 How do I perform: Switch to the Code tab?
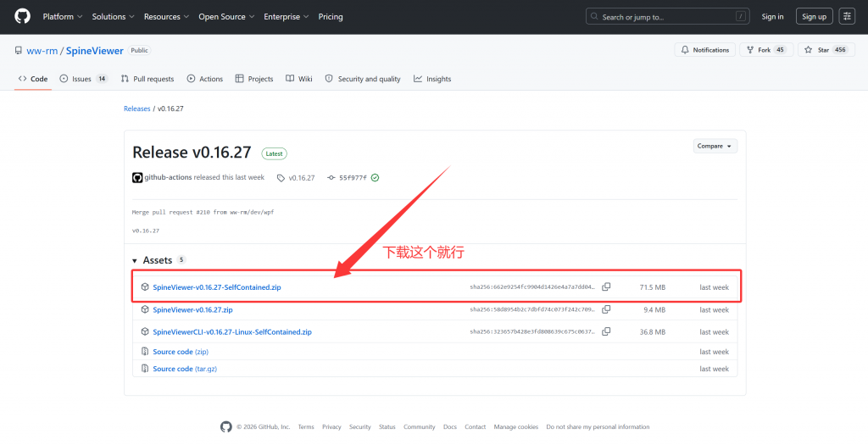[x=33, y=79]
